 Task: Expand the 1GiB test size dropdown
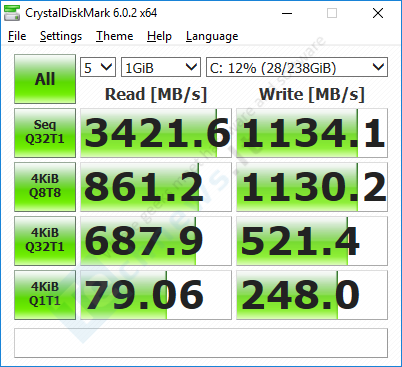click(161, 67)
